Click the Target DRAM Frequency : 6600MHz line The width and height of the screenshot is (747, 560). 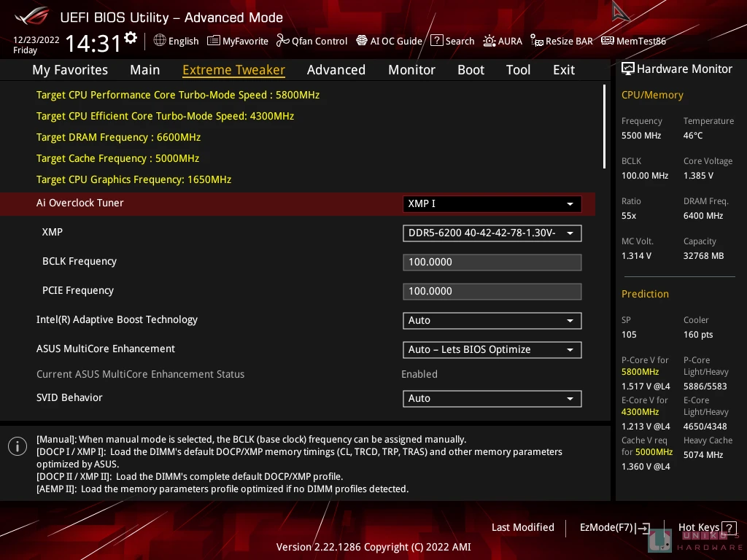(118, 137)
